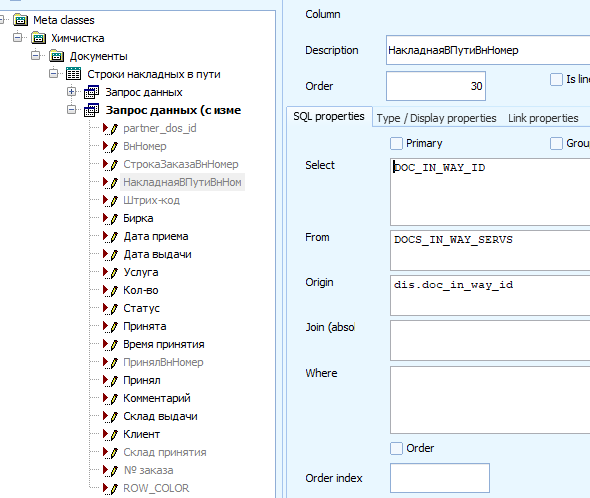This screenshot has height=498, width=590.
Task: Collapse the Документы tree node
Action: click(x=35, y=55)
